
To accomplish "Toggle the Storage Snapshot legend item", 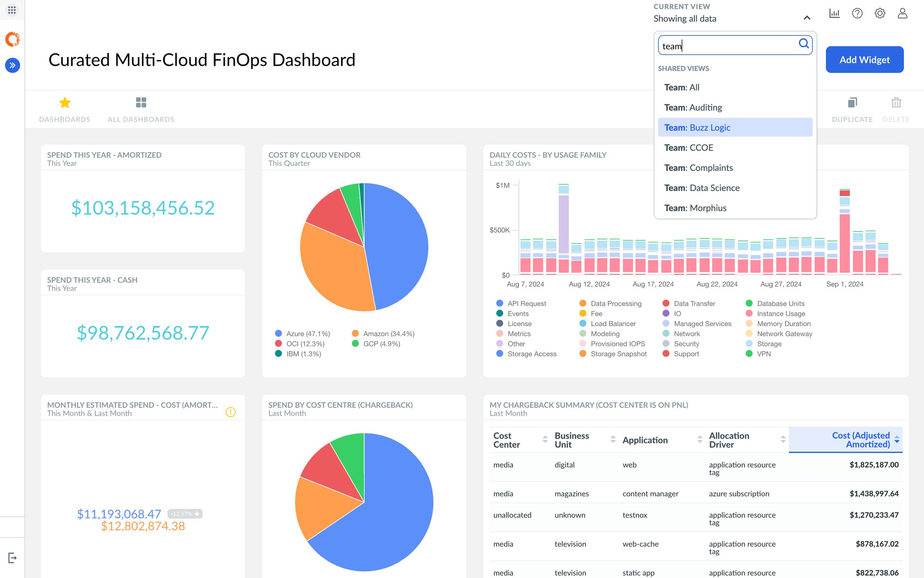I will pos(619,354).
